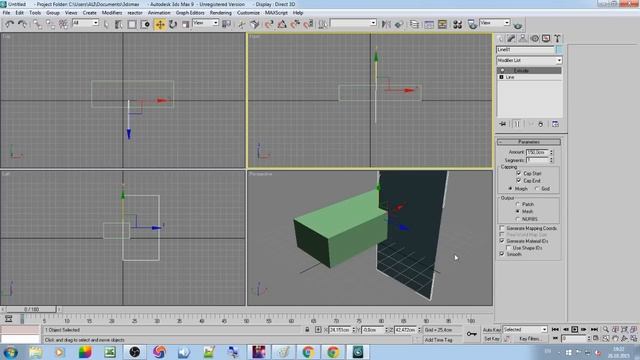Open the Customize menu
This screenshot has height=360, width=640.
click(248, 13)
